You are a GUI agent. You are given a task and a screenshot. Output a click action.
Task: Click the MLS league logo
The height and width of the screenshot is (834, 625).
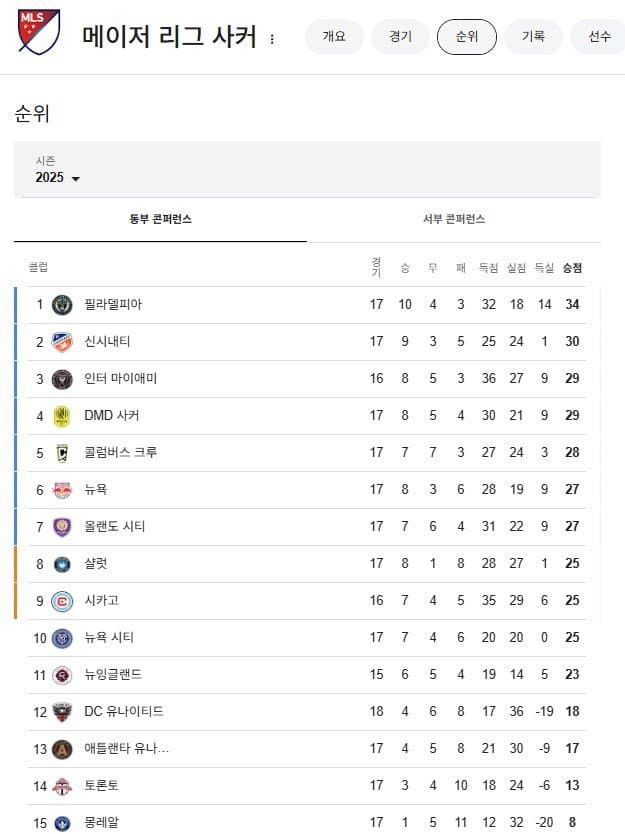click(38, 32)
